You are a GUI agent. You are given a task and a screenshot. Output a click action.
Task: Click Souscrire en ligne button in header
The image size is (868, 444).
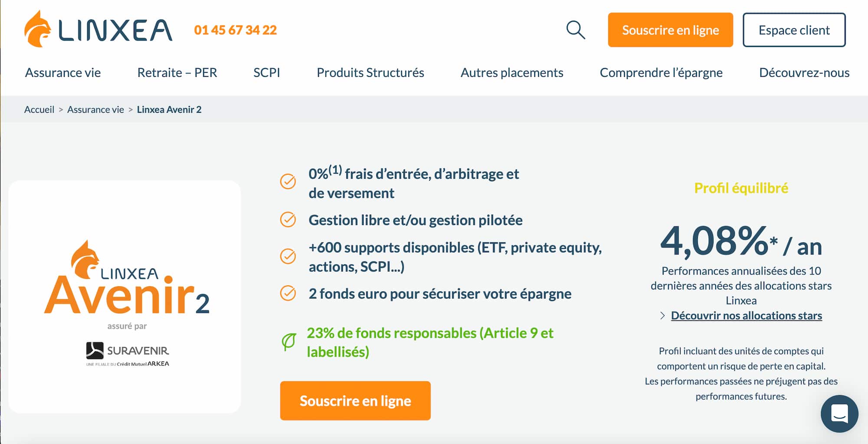coord(670,30)
